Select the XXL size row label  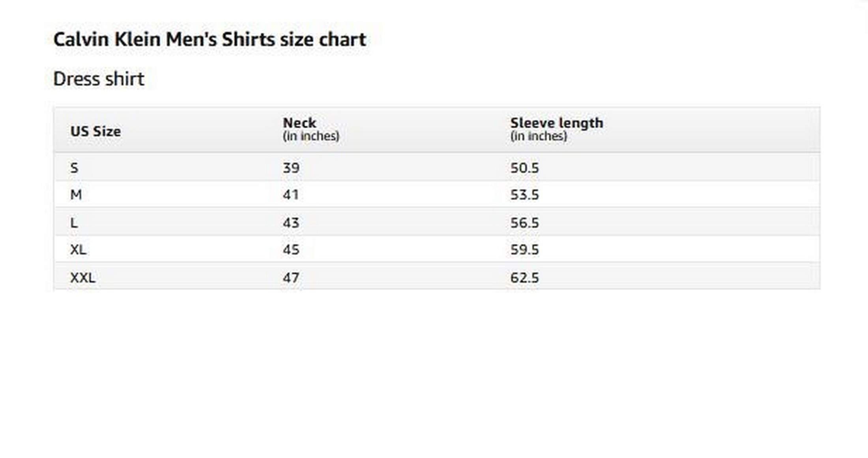(83, 278)
